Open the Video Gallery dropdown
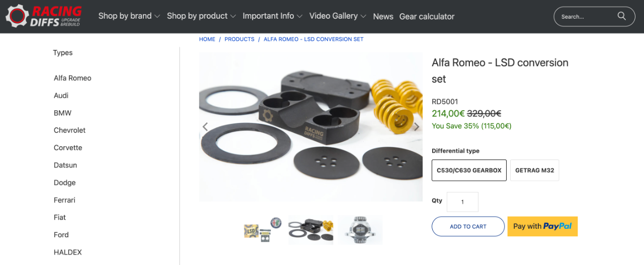Viewport: 644px width, 265px height. coord(338,16)
